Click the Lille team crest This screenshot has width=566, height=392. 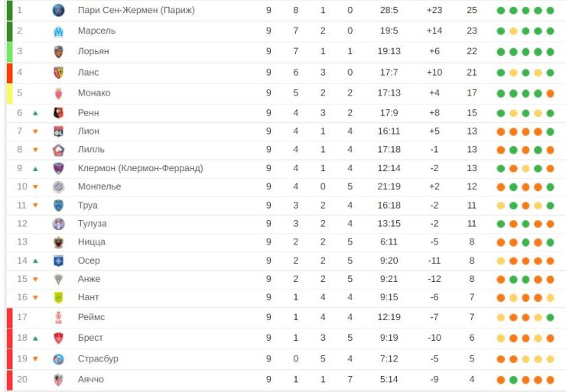(x=58, y=150)
